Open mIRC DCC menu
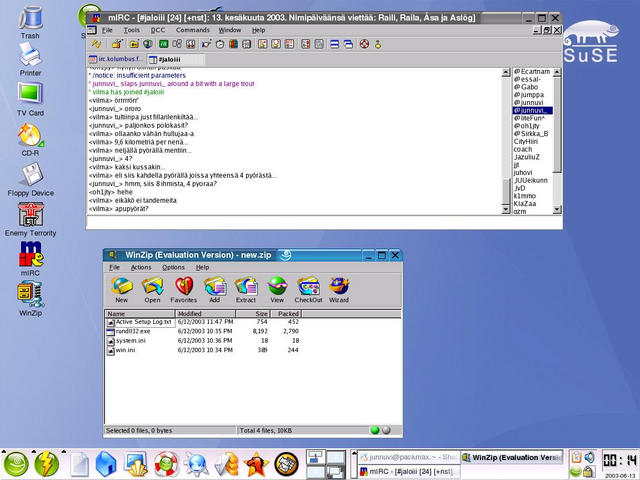 point(158,30)
